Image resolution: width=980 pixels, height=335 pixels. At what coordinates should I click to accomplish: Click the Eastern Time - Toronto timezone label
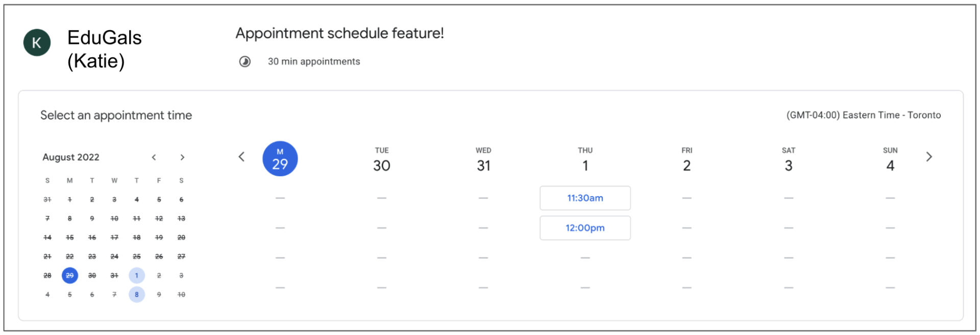[863, 115]
